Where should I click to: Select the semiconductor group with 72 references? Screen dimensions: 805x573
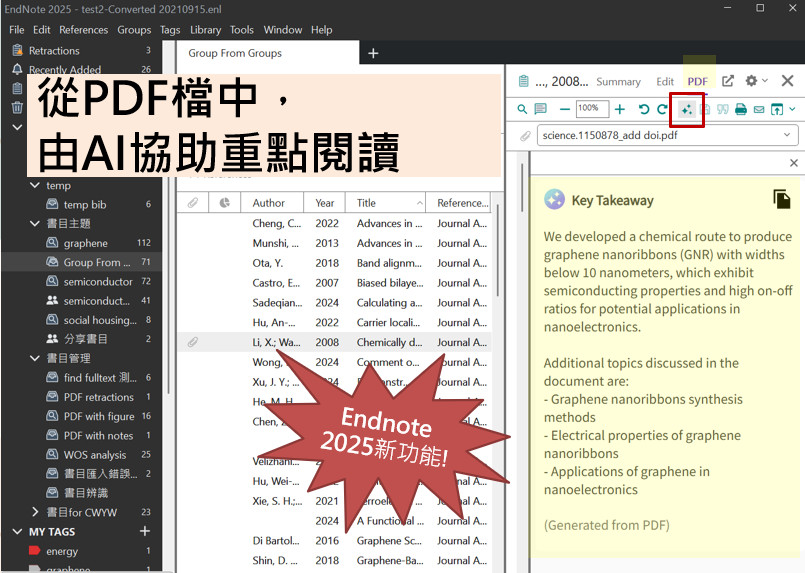(98, 281)
